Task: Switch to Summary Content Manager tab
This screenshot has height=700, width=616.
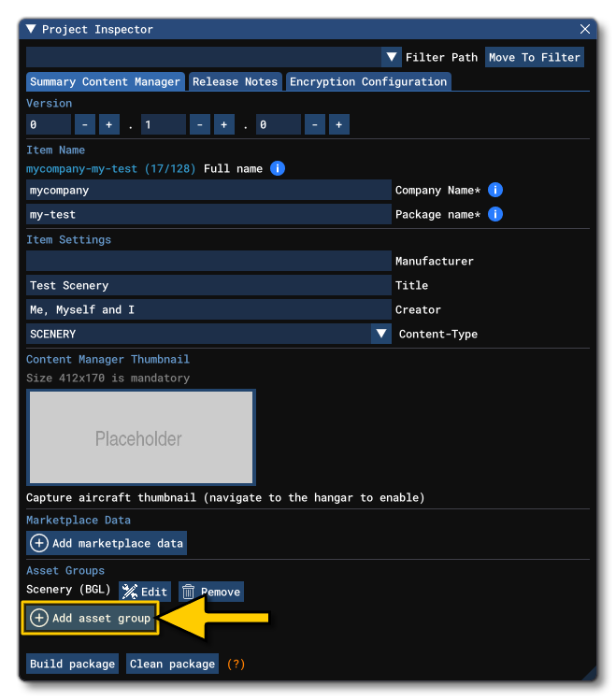Action: pos(106,81)
